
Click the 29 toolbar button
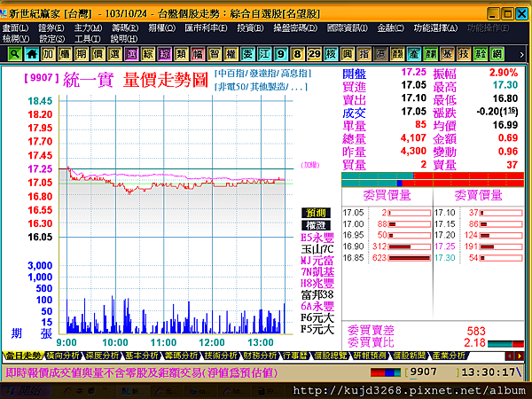tap(314, 54)
